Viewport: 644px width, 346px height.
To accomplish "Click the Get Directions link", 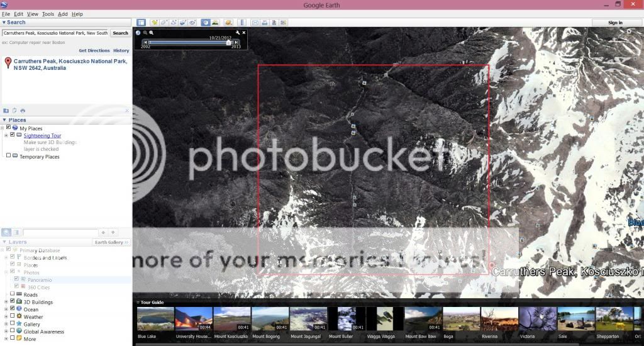I will pyautogui.click(x=94, y=50).
